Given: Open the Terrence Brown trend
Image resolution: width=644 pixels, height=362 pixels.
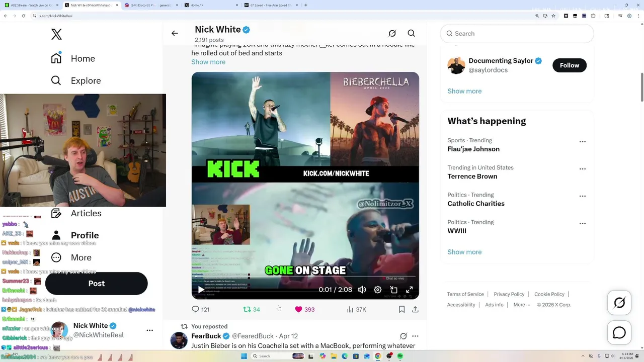Looking at the screenshot, I should 472,176.
